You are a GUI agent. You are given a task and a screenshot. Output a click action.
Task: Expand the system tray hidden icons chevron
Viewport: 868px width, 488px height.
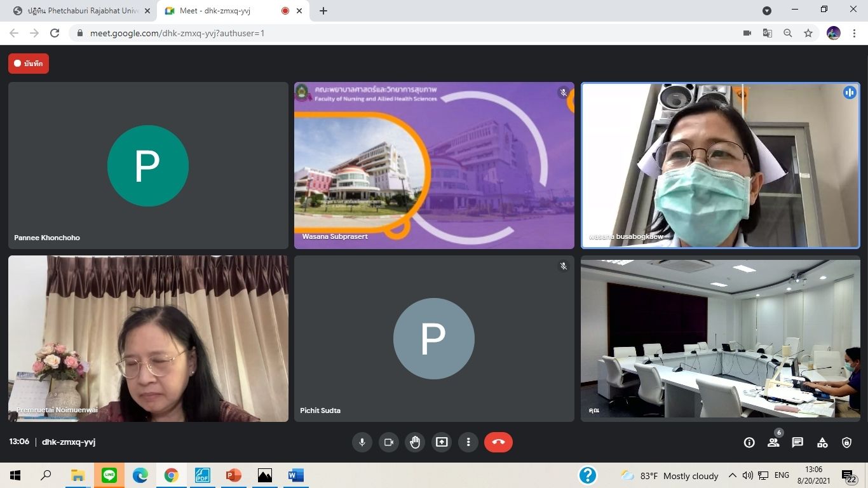click(x=732, y=475)
